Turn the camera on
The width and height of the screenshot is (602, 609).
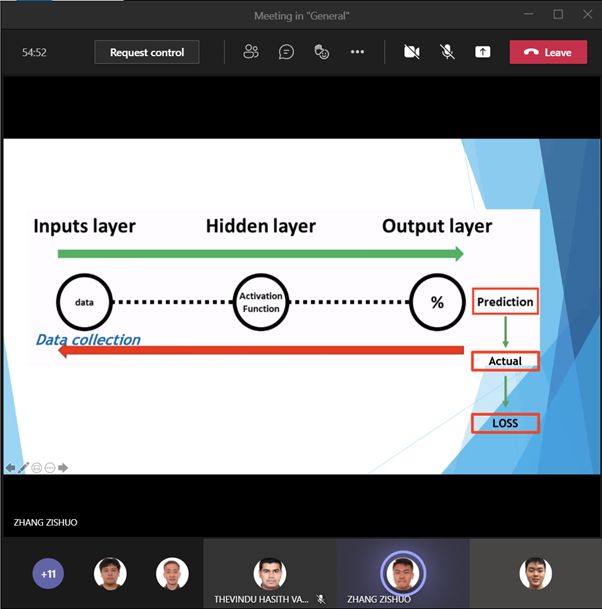[x=412, y=52]
